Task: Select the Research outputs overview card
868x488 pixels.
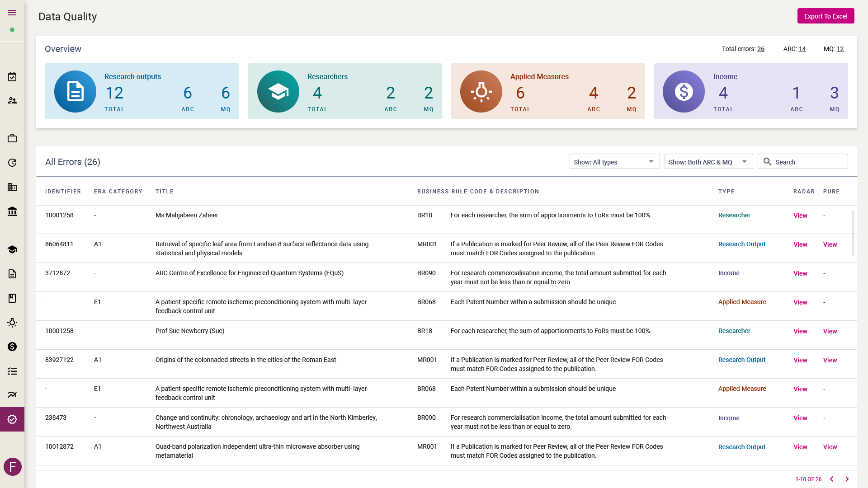Action: tap(142, 91)
